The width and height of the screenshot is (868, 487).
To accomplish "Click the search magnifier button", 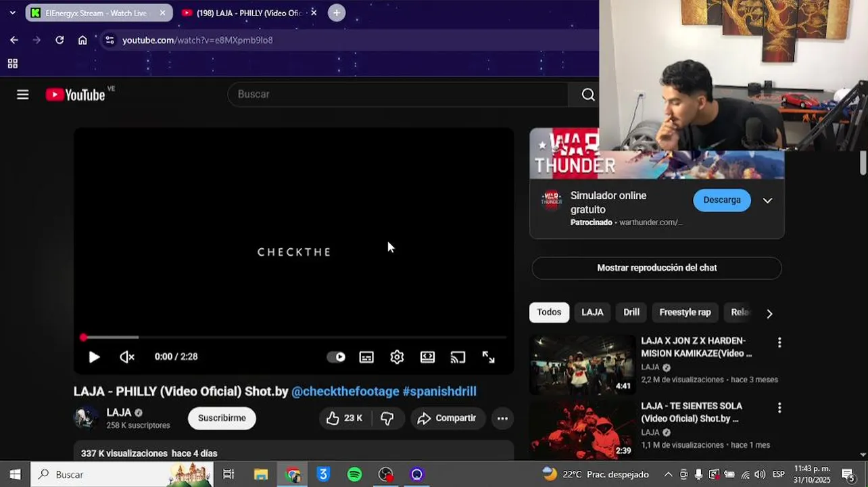I will coord(588,95).
